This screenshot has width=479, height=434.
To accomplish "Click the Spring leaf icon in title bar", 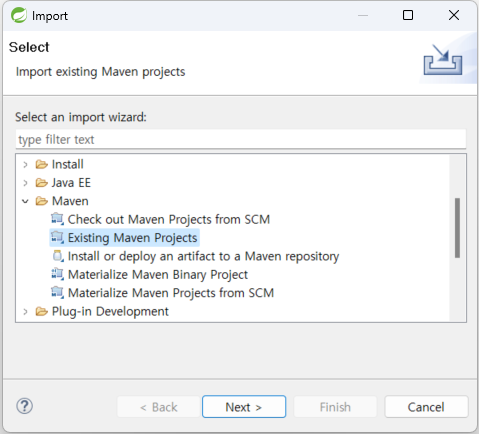I will point(19,15).
